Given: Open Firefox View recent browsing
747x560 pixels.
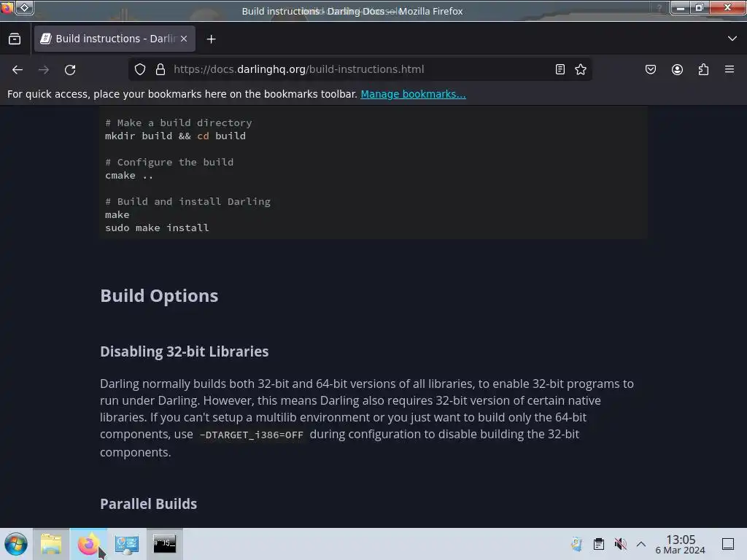Looking at the screenshot, I should [15, 39].
